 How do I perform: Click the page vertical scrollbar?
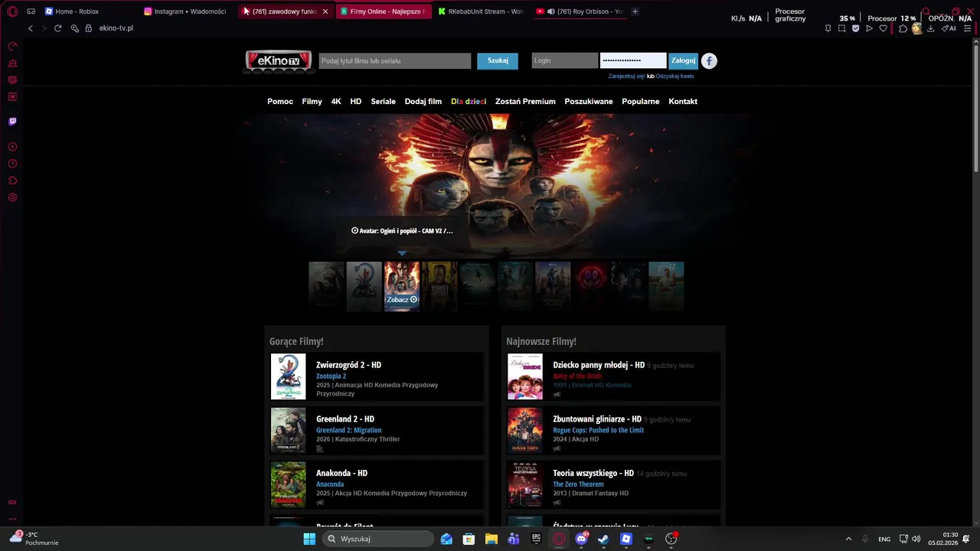975,107
